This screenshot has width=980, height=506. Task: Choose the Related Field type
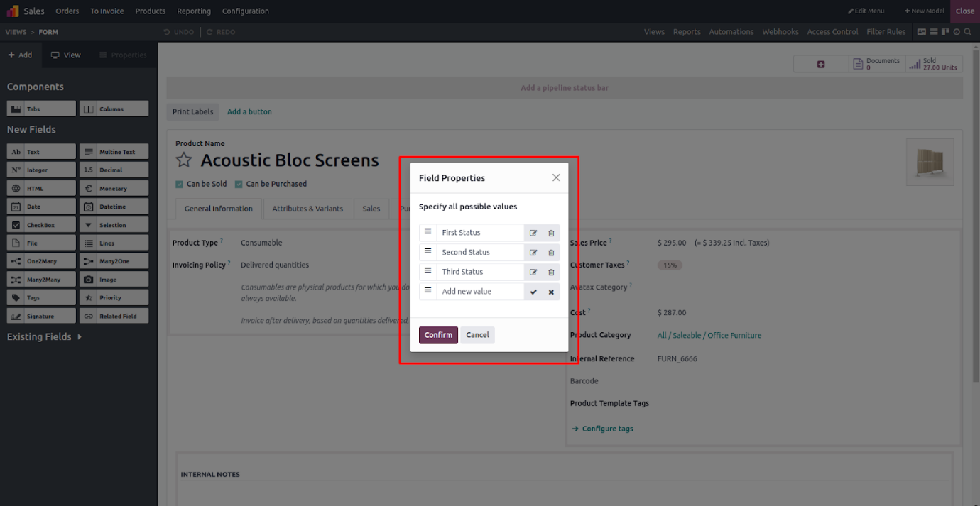pos(114,317)
